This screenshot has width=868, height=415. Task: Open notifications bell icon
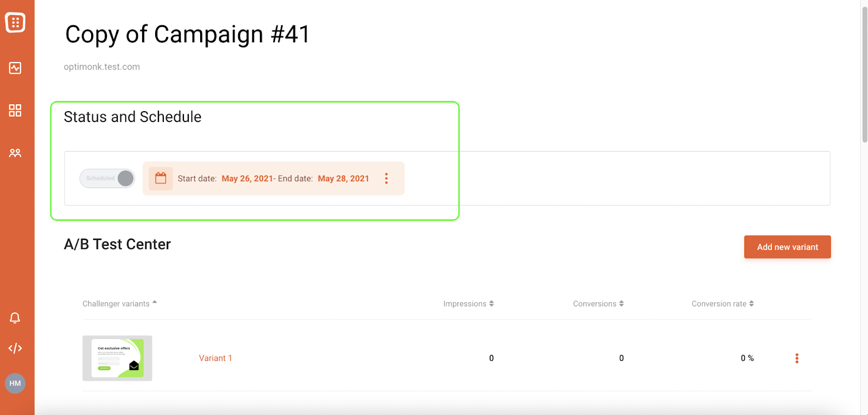(x=15, y=318)
